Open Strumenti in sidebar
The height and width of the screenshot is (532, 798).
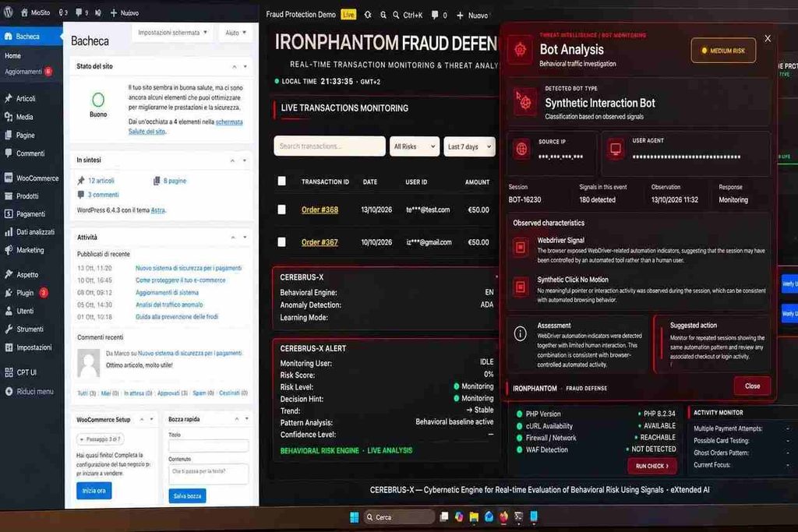coord(30,329)
